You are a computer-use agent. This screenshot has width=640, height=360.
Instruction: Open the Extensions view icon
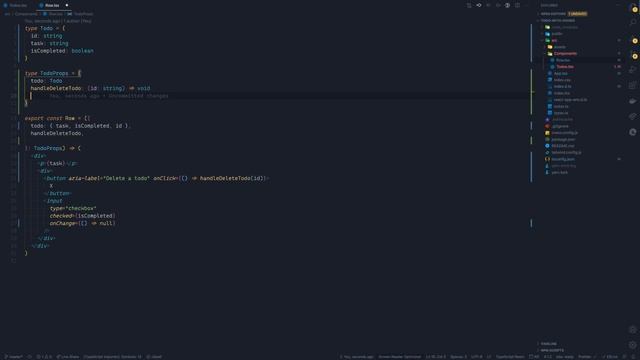[x=633, y=85]
